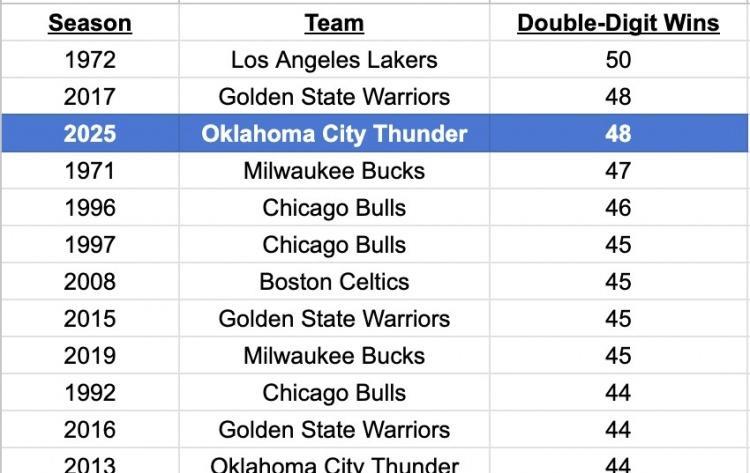750x473 pixels.
Task: Click the 1972 season cell
Action: [x=90, y=60]
